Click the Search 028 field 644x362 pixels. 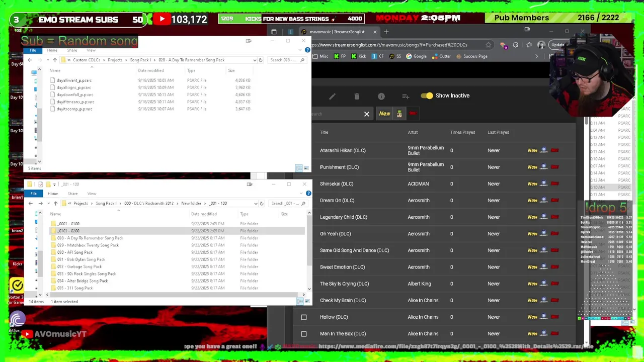[x=287, y=60]
